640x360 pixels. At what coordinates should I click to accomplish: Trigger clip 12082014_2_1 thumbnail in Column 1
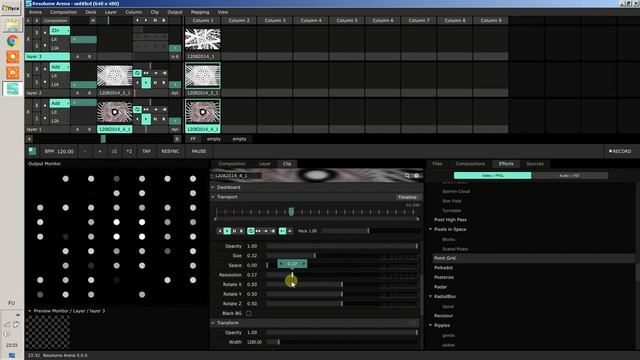(203, 76)
